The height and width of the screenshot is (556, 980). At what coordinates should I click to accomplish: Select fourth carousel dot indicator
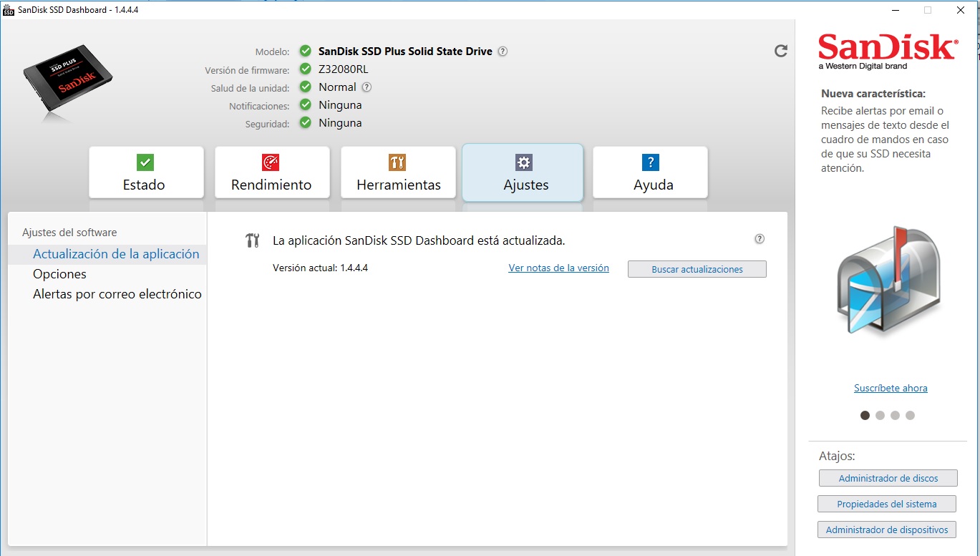click(x=910, y=415)
